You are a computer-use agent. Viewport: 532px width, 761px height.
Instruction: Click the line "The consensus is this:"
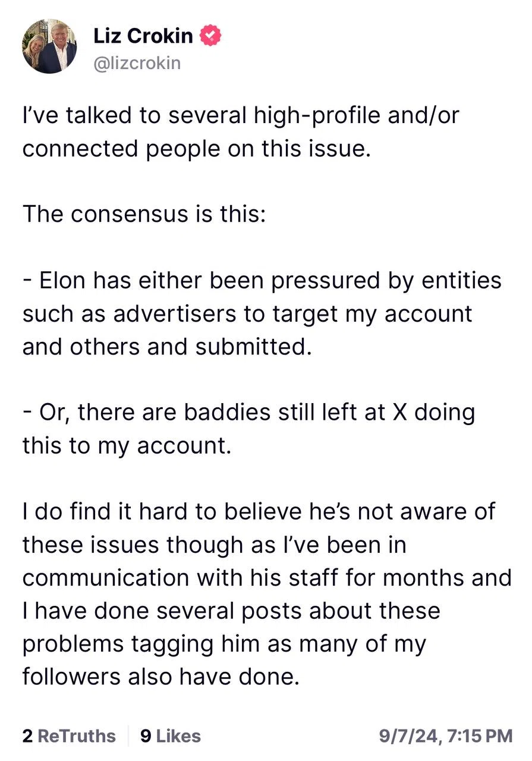pos(144,213)
